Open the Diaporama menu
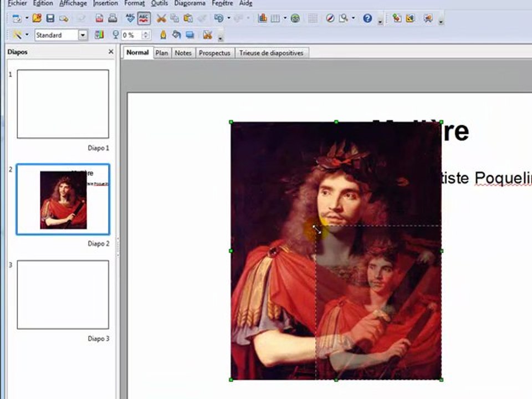532x399 pixels. coord(190,3)
